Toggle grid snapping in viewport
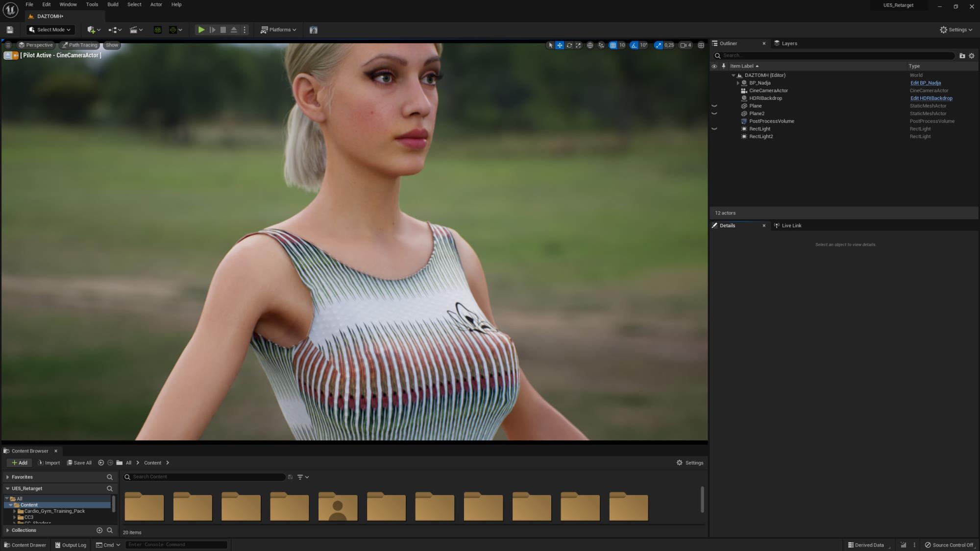Screen dimensions: 980x551 click(x=612, y=45)
